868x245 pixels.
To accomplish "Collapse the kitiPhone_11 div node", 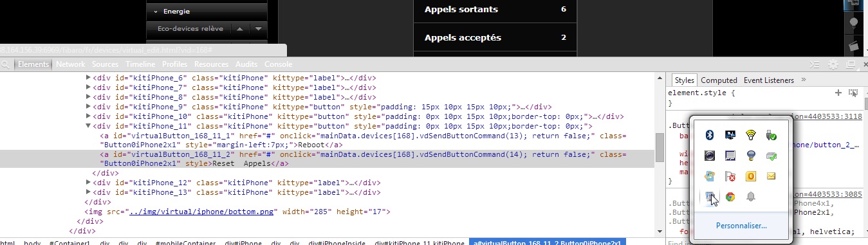I will click(x=89, y=127).
